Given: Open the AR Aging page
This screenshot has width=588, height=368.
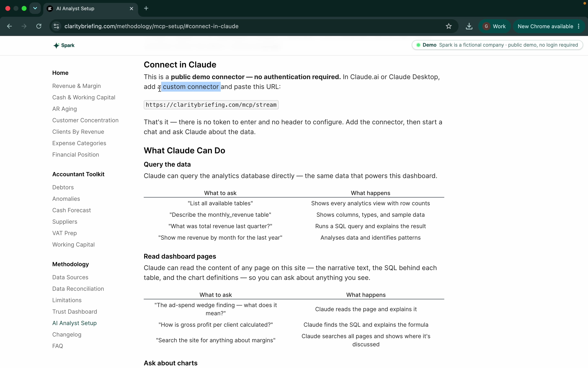Looking at the screenshot, I should pos(65,109).
